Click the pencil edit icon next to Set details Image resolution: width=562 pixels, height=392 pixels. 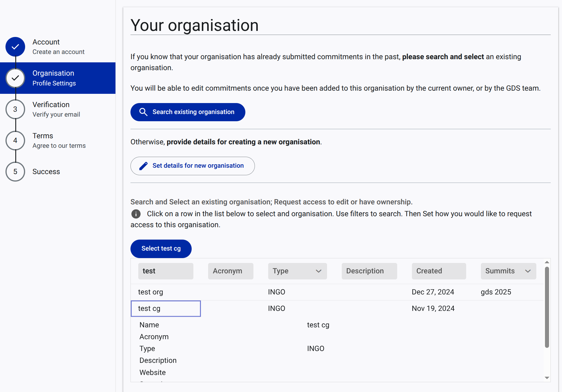143,166
